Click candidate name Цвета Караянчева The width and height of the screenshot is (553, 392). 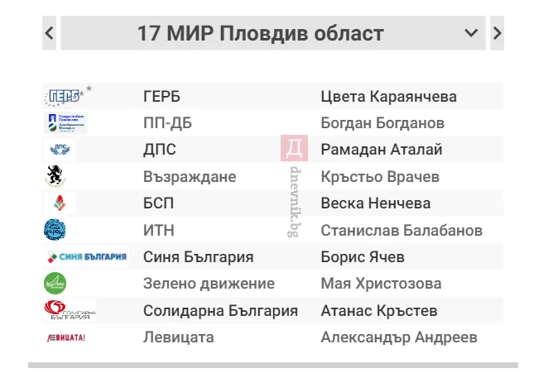pyautogui.click(x=388, y=97)
